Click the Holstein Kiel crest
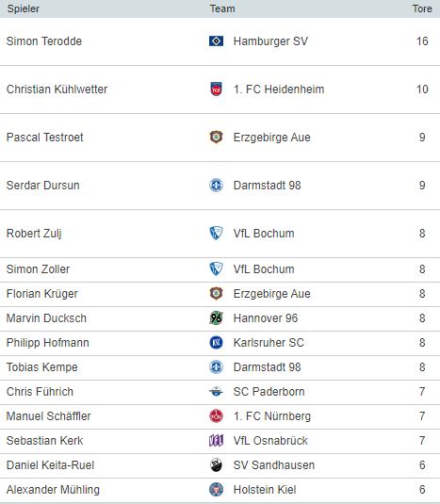440x504 pixels. (216, 490)
